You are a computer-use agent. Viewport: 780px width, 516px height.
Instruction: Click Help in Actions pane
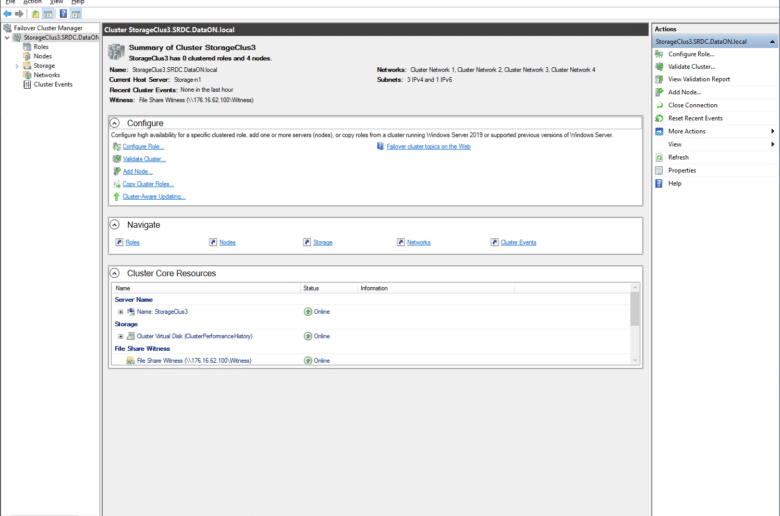coord(675,184)
